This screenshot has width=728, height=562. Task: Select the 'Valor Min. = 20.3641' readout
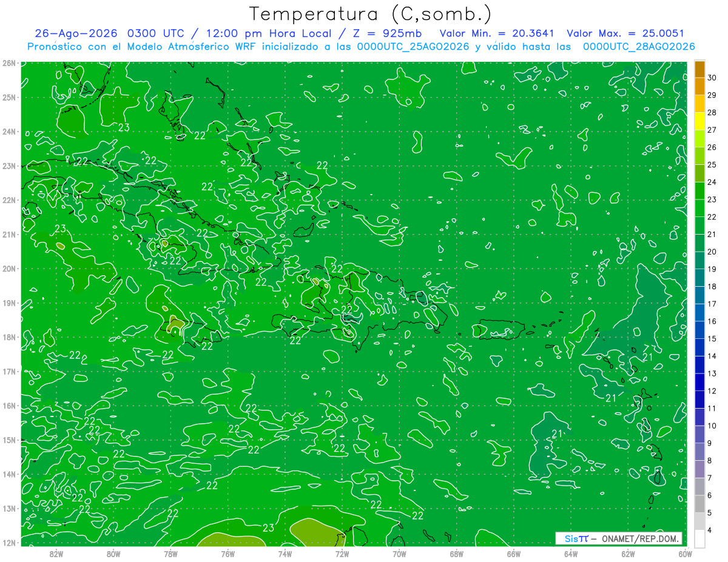(x=498, y=33)
